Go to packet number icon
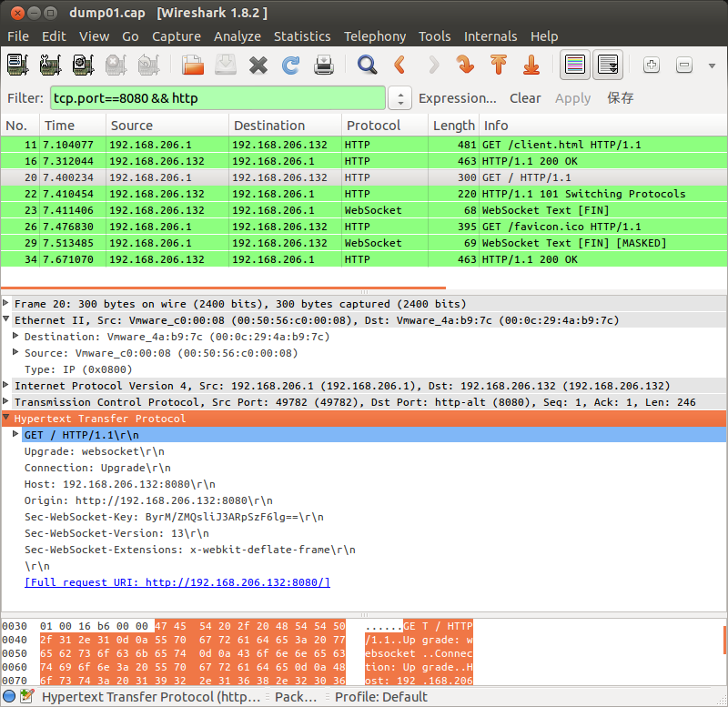Image resolution: width=728 pixels, height=707 pixels. point(465,65)
